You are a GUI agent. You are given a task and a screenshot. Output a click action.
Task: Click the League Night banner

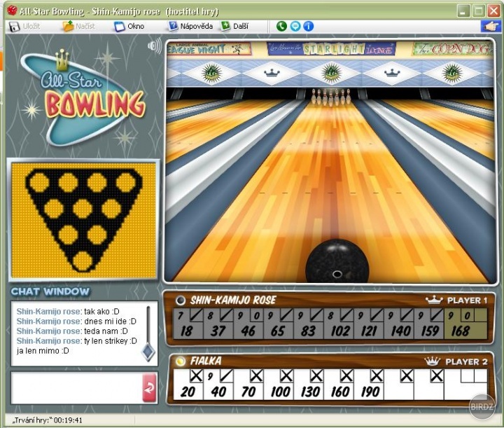[x=209, y=48]
